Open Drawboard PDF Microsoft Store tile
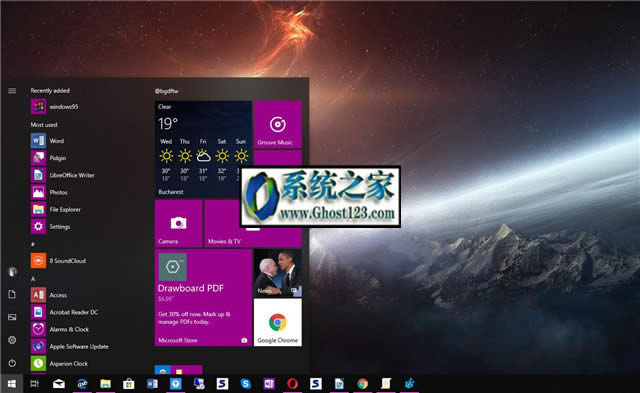This screenshot has width=640, height=393. [203, 298]
